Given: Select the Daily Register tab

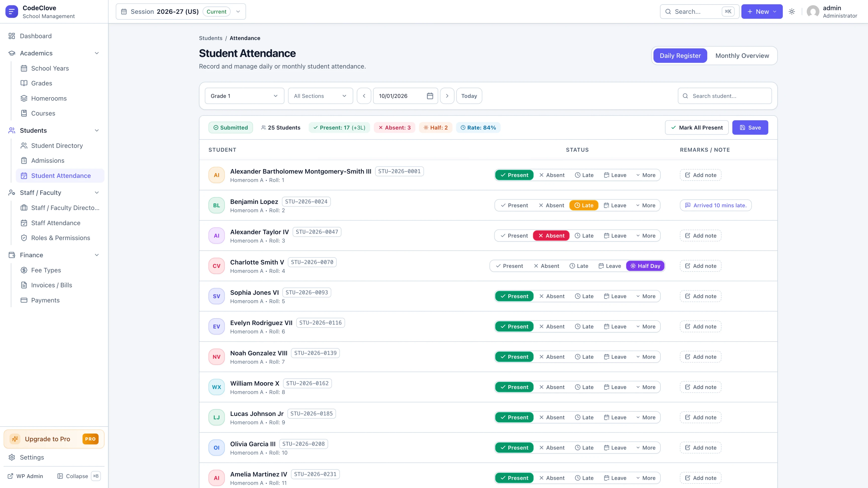Looking at the screenshot, I should 680,56.
